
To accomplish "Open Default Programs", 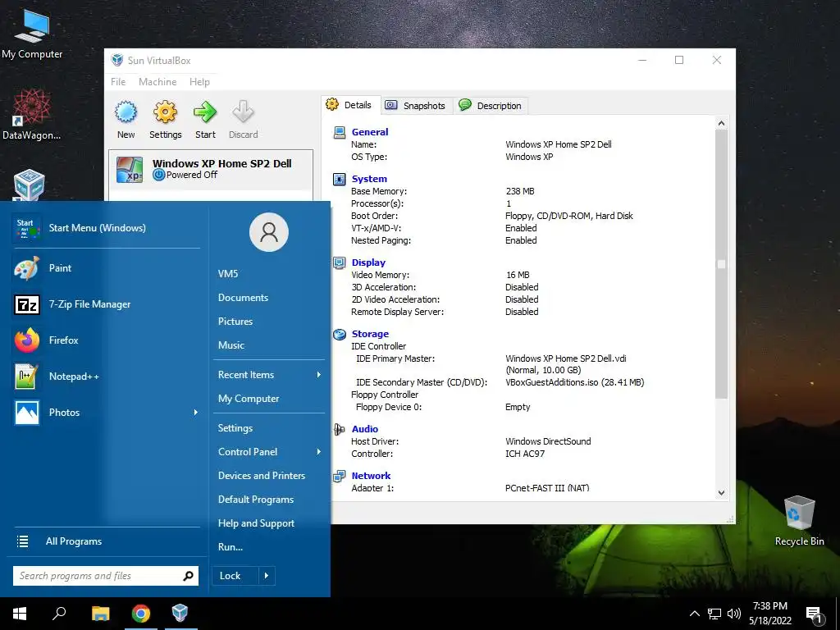I will click(256, 500).
